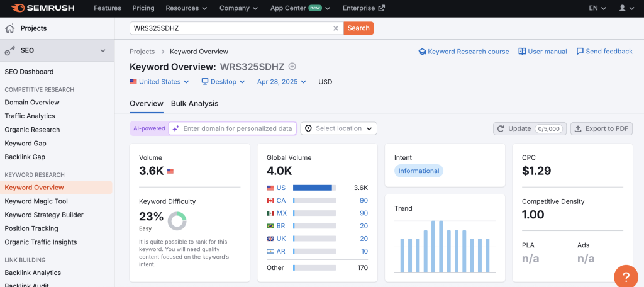
Task: Click the Other volume bar
Action: pyautogui.click(x=314, y=267)
